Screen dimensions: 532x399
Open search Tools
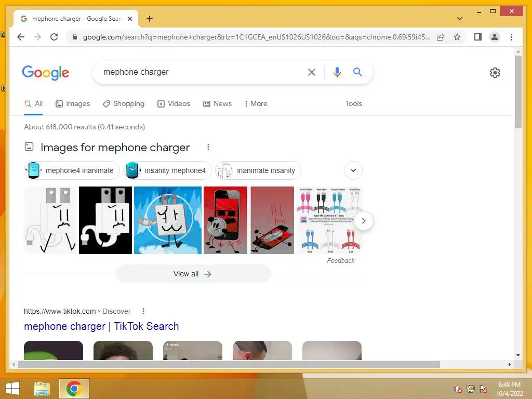click(353, 103)
